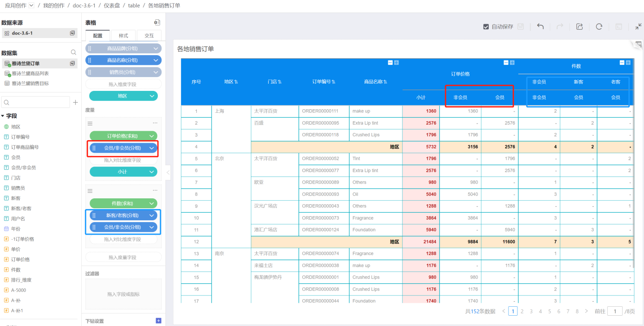Click the undo arrow in the toolbar
The width and height of the screenshot is (644, 326).
(540, 26)
